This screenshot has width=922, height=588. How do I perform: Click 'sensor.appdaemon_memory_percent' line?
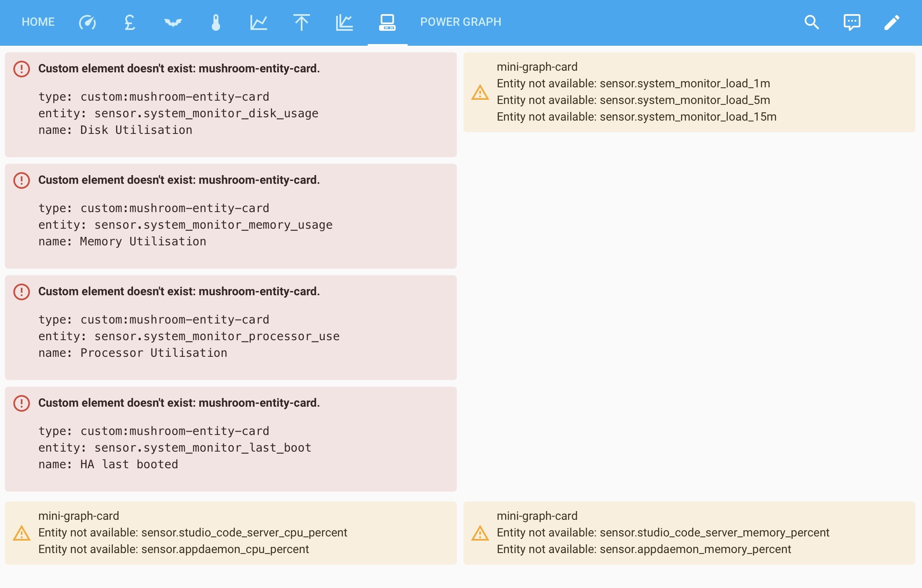coord(644,549)
